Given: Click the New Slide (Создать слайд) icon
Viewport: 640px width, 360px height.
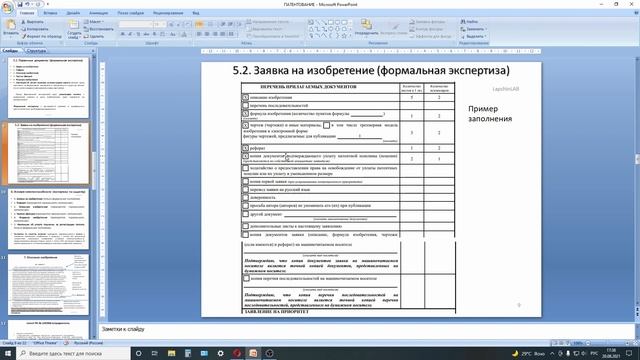Looking at the screenshot, I should (74, 25).
